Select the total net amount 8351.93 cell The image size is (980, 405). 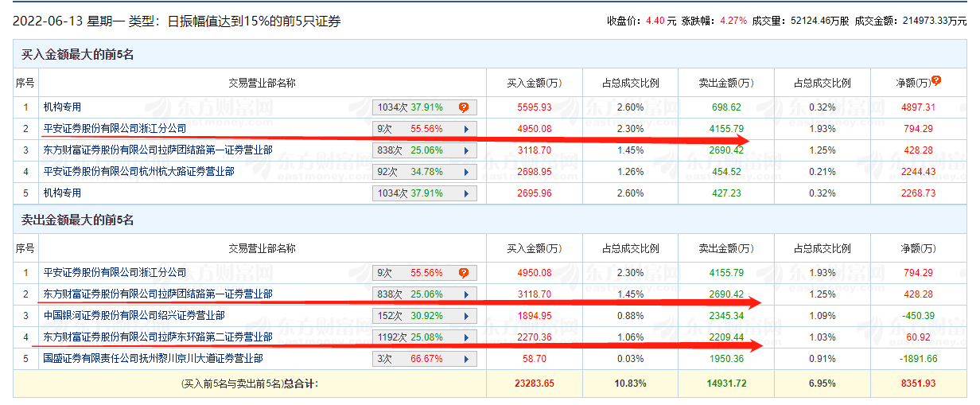click(x=918, y=384)
